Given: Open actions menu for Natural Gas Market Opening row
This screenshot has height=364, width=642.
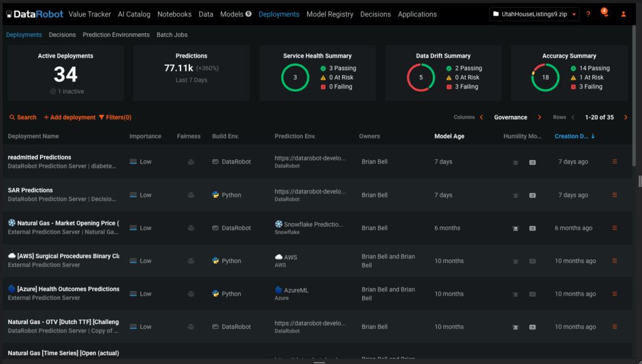Looking at the screenshot, I should [x=614, y=228].
